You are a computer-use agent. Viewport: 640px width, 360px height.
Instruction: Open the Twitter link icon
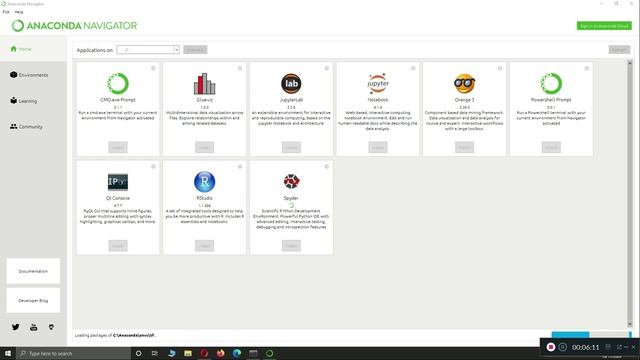(16, 327)
